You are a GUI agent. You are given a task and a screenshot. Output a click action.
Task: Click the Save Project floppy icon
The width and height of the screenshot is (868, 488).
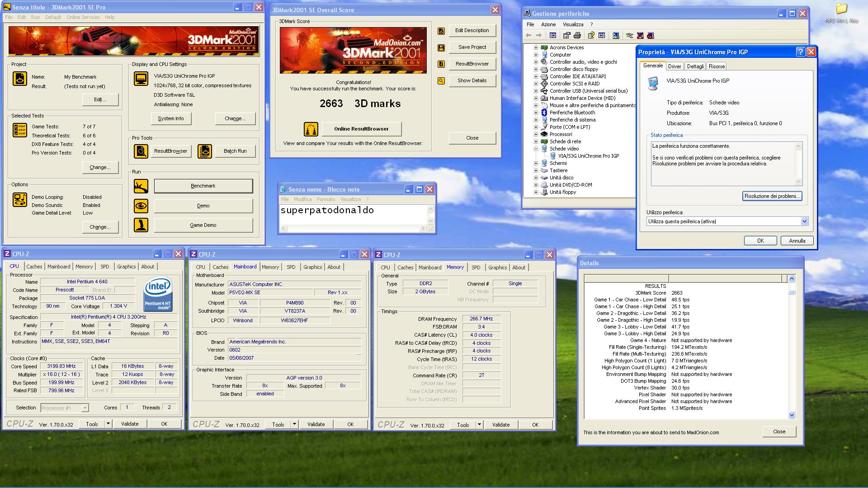(441, 48)
